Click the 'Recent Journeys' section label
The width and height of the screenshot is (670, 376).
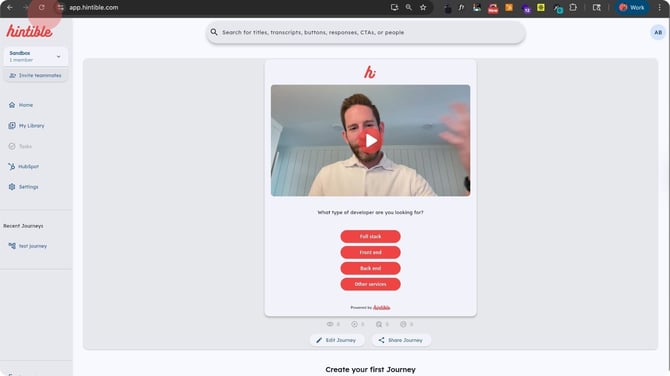click(x=23, y=226)
